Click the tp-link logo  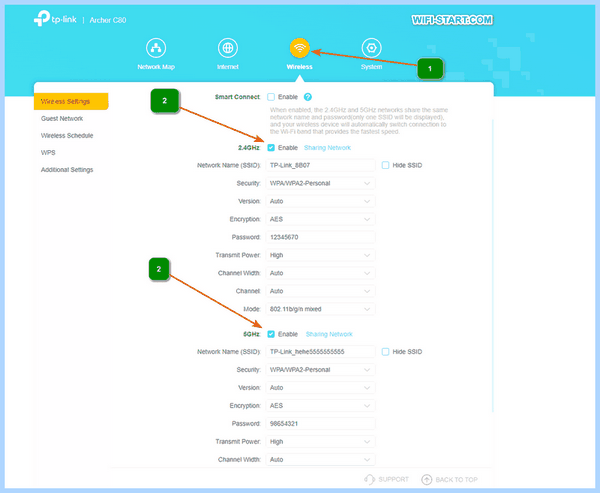(55, 18)
